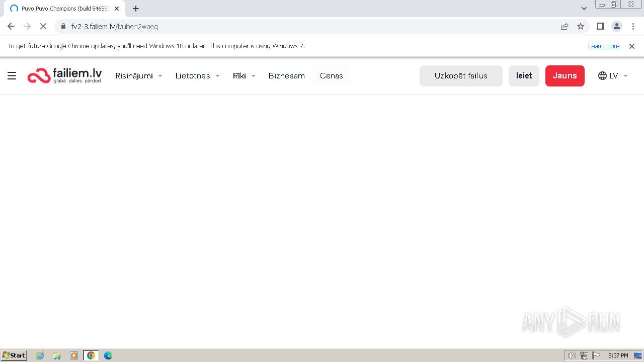The height and width of the screenshot is (362, 644).
Task: Open the Biznesam page
Action: [287, 76]
